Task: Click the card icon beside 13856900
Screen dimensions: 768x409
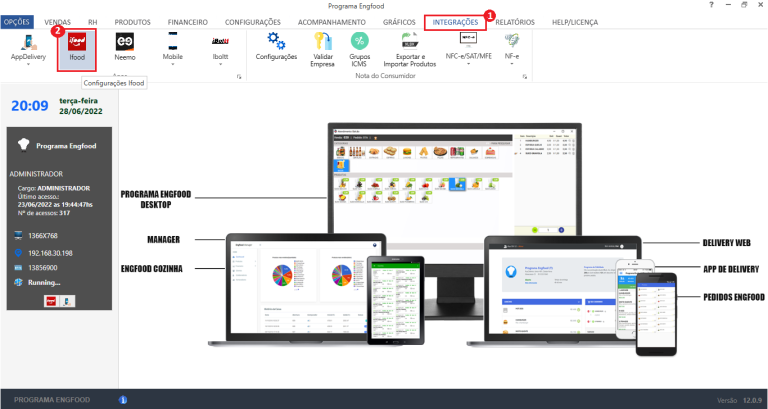Action: click(19, 268)
